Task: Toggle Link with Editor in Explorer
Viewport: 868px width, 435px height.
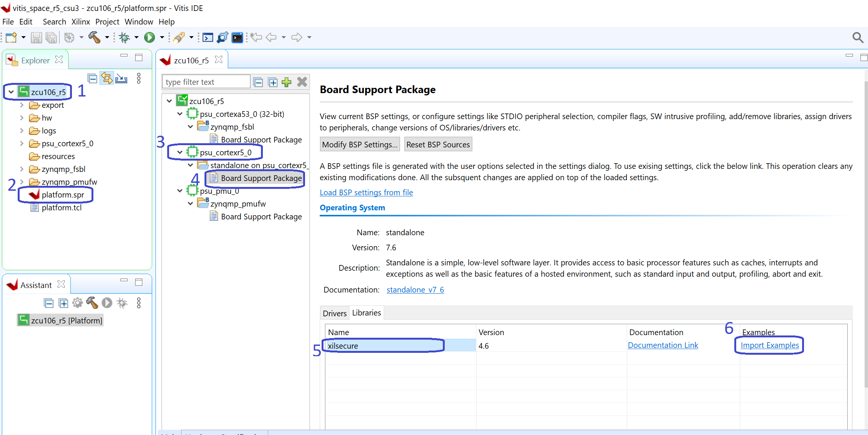Action: pyautogui.click(x=107, y=78)
